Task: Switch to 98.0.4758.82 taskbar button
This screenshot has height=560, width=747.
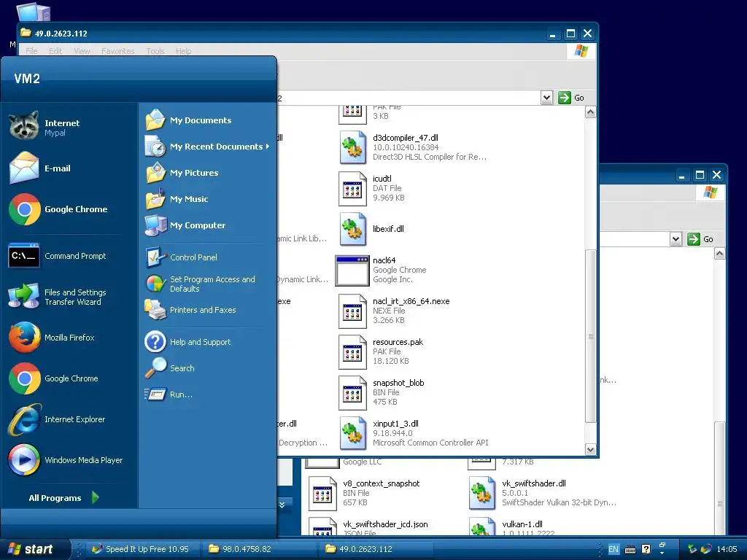Action: pos(258,549)
